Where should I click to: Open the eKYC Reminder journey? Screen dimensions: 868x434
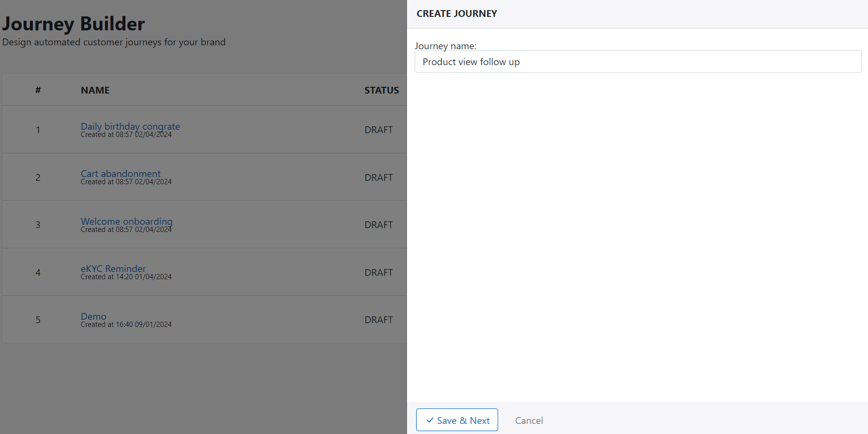113,268
